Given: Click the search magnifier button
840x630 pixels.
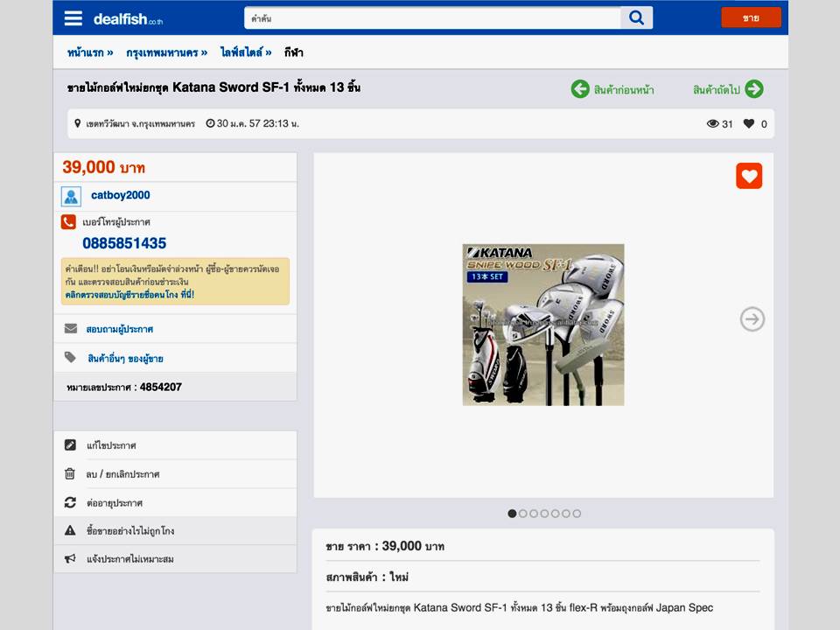Looking at the screenshot, I should [x=636, y=17].
